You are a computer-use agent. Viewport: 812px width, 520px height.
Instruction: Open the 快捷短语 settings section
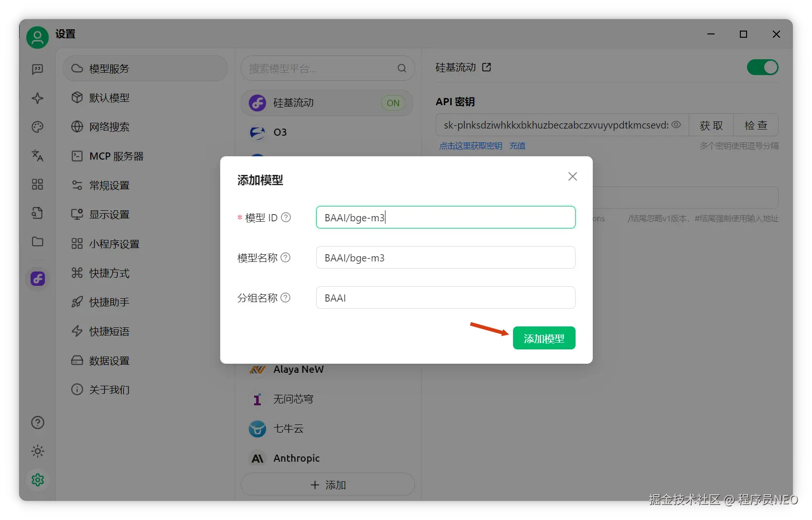(x=145, y=331)
